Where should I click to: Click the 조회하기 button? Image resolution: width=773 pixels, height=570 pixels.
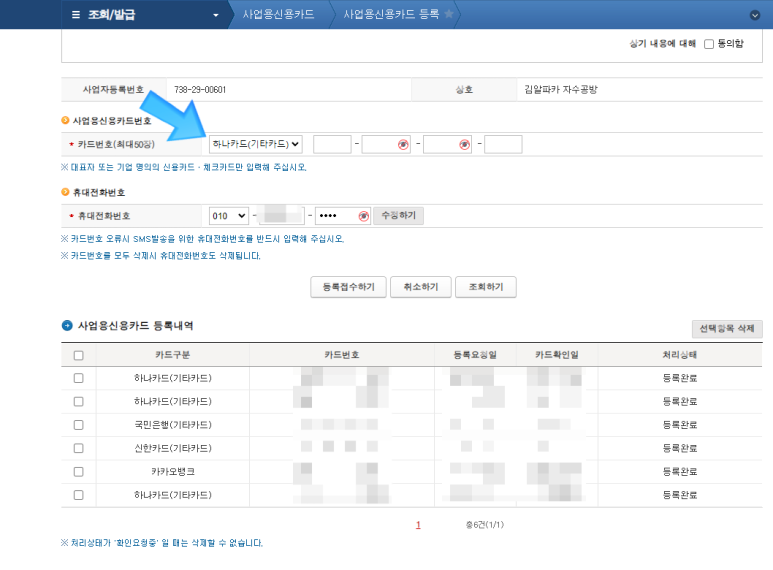point(486,287)
